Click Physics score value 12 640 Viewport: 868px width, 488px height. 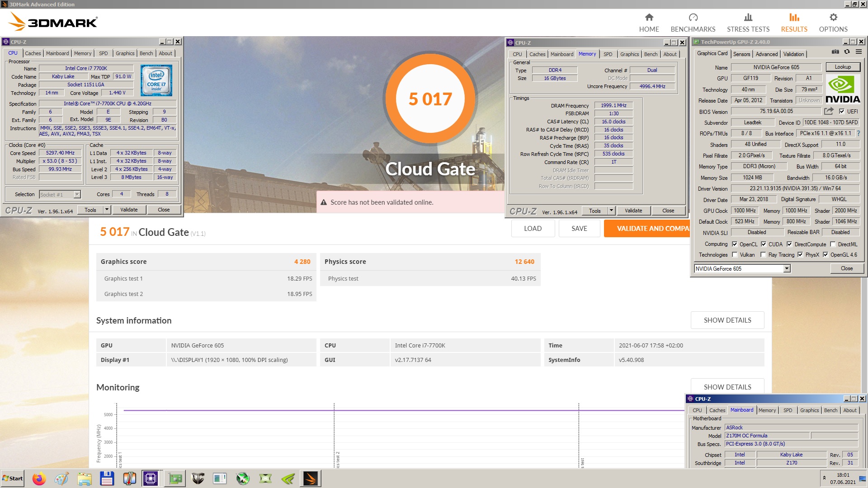click(524, 262)
